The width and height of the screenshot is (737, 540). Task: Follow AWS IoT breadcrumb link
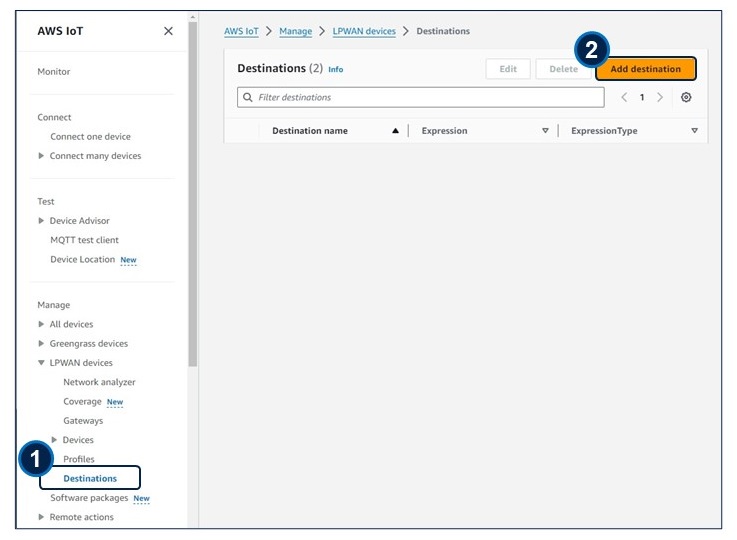[241, 31]
